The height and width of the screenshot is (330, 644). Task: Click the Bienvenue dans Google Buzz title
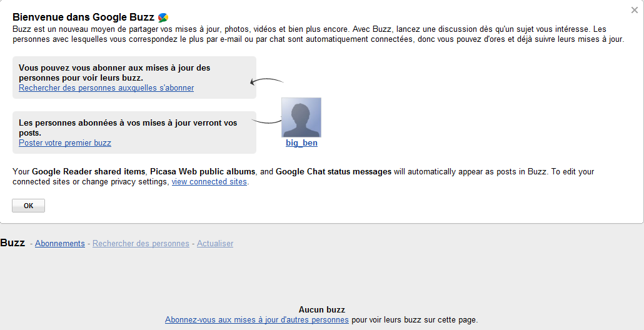pos(83,17)
